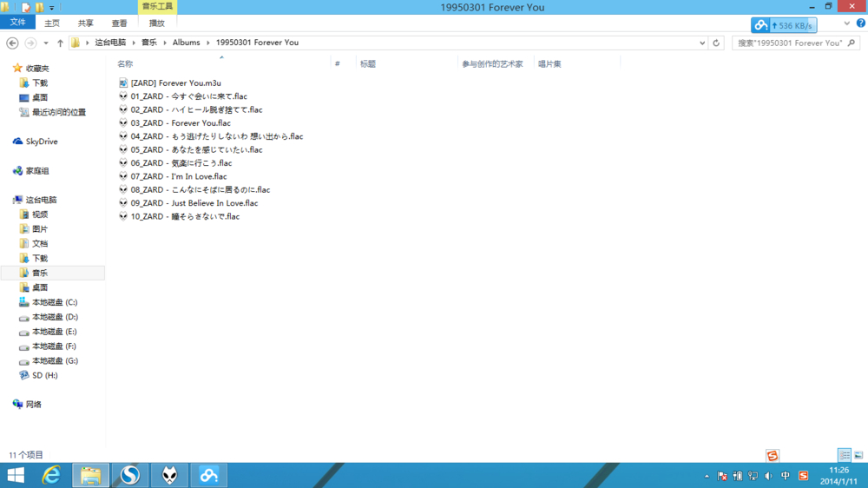The image size is (868, 488).
Task: Click 音乐 in the address breadcrumb
Action: coord(149,42)
